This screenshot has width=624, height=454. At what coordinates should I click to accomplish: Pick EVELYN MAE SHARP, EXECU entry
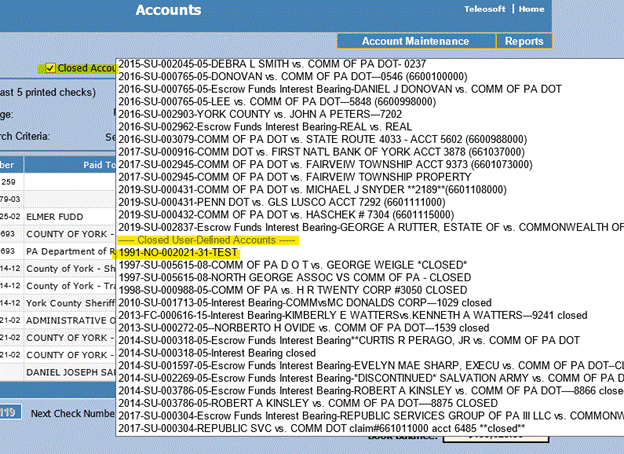(x=370, y=366)
